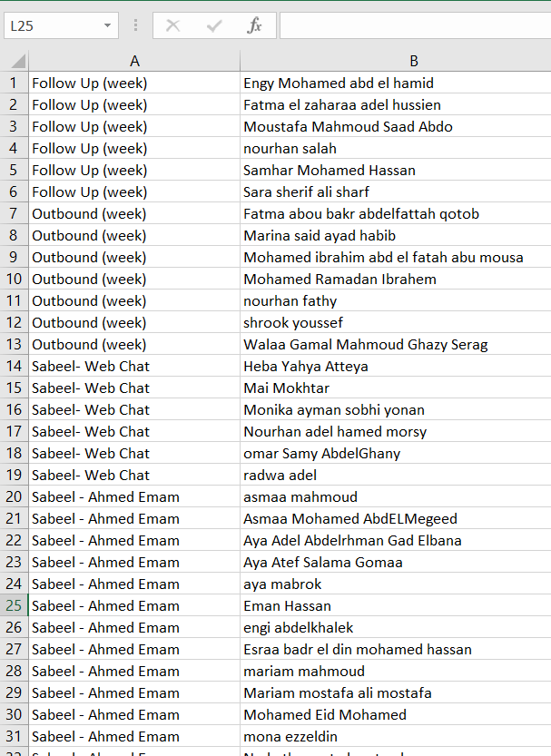Viewport: 551px width, 756px height.
Task: Select row 25 header
Action: [15, 605]
